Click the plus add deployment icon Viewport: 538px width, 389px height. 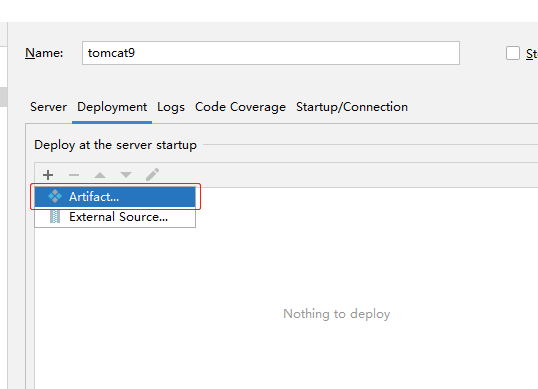(48, 175)
